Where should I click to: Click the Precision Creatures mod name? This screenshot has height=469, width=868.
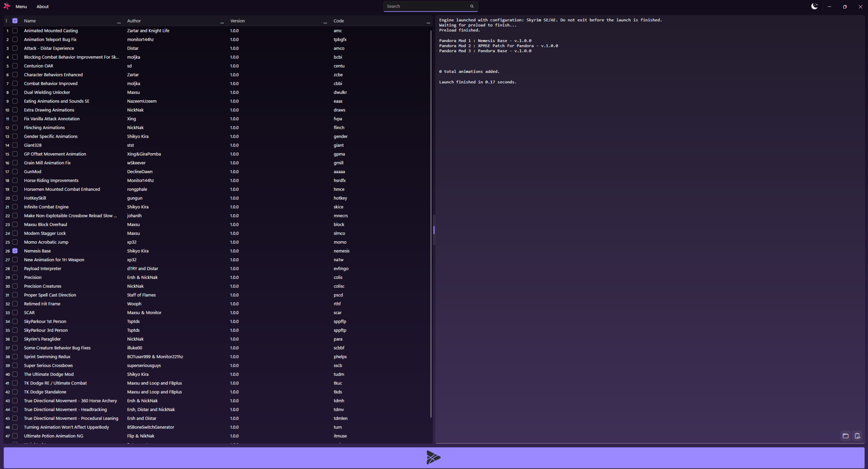[42, 286]
